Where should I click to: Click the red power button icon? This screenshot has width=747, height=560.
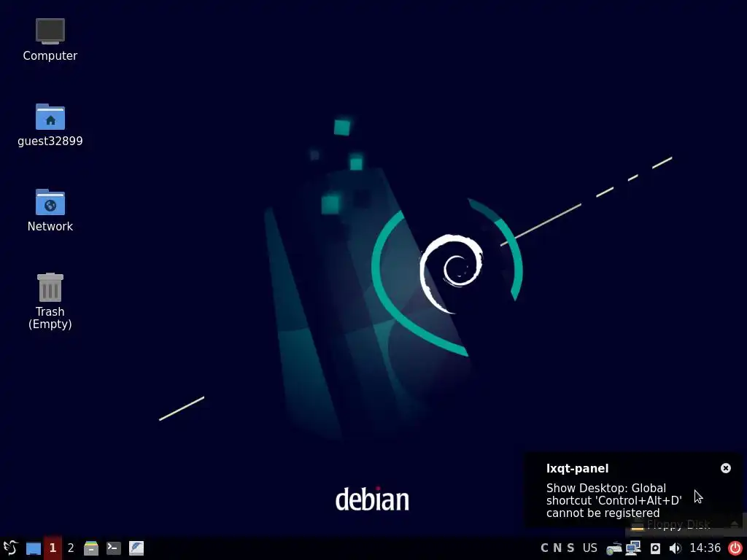(x=735, y=548)
